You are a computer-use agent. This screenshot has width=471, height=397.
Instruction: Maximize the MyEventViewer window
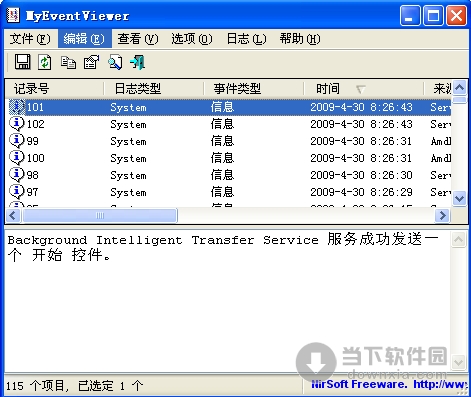tap(433, 15)
